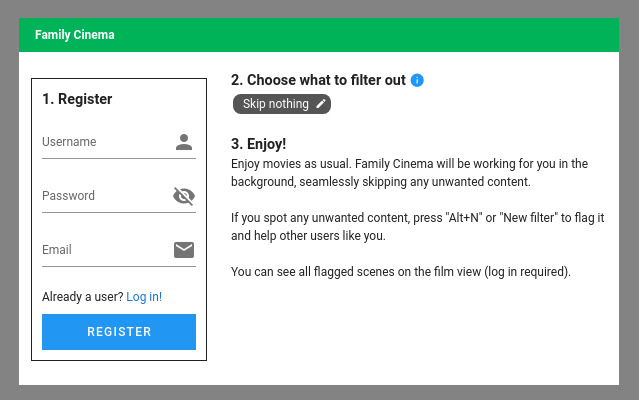Follow the "Log in!" link
Image resolution: width=640 pixels, height=400 pixels.
[x=144, y=297]
